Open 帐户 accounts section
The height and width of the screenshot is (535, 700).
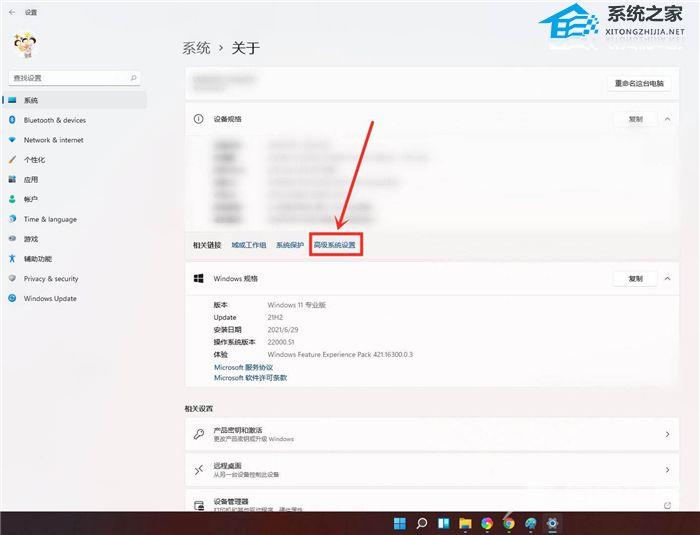pos(74,199)
